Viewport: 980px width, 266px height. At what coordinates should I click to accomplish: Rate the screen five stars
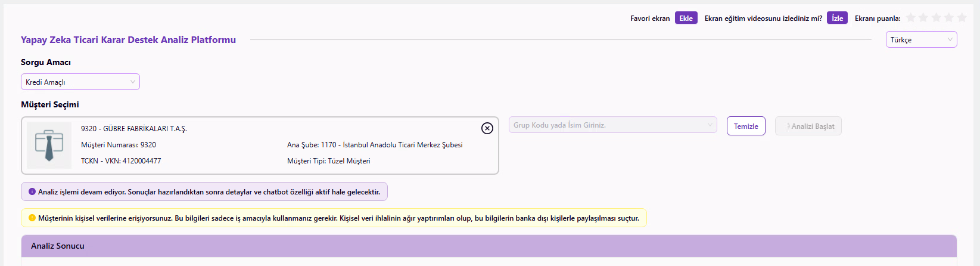[x=961, y=18]
